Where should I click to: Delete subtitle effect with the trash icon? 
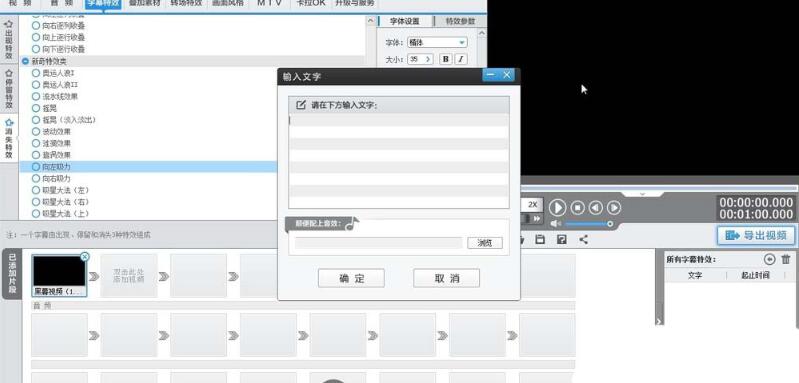coord(786,259)
